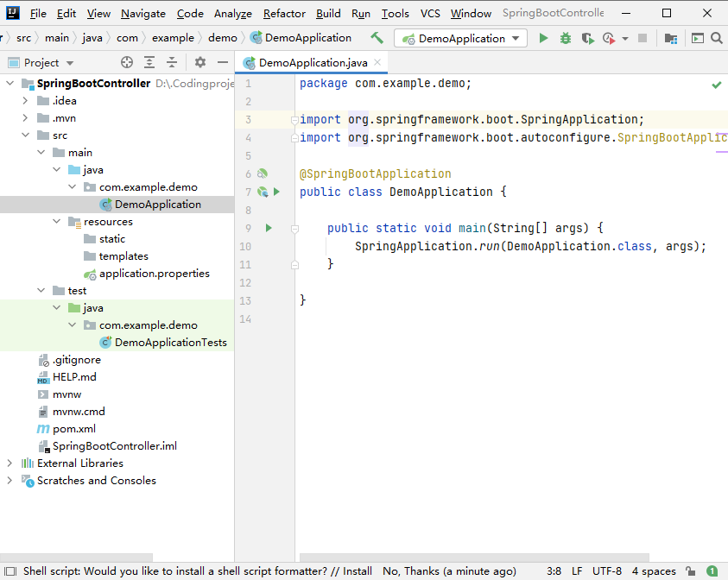Collapse all nodes in the Project panel
Screen dimensions: 728x580
pyautogui.click(x=172, y=62)
